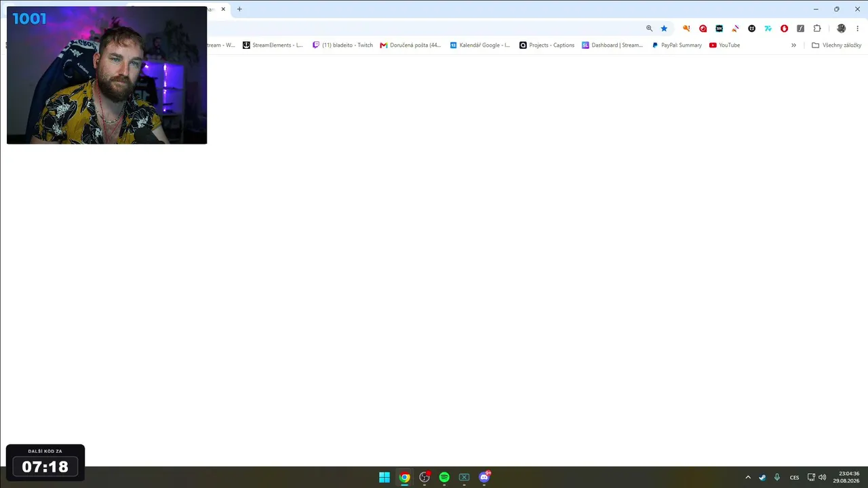Click the blue bookmark star icon
This screenshot has width=868, height=488.
(x=664, y=28)
